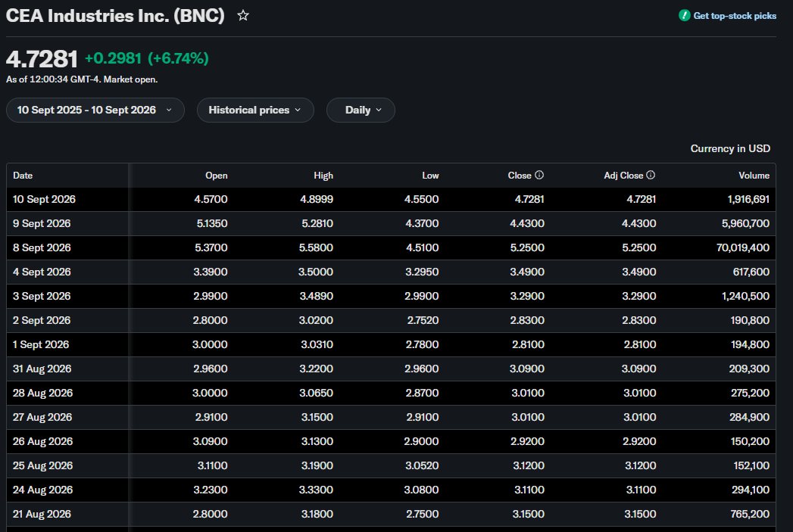The image size is (793, 532).
Task: Click the low value 3.0520
Action: [x=422, y=466]
